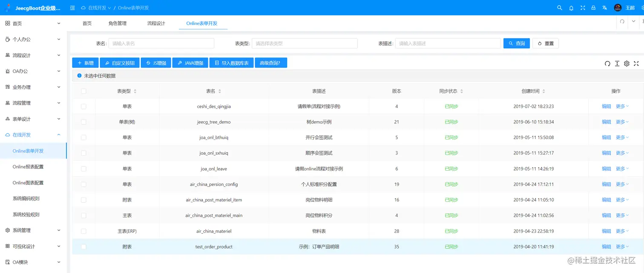Open the header search icon
The height and width of the screenshot is (273, 644).
(560, 8)
